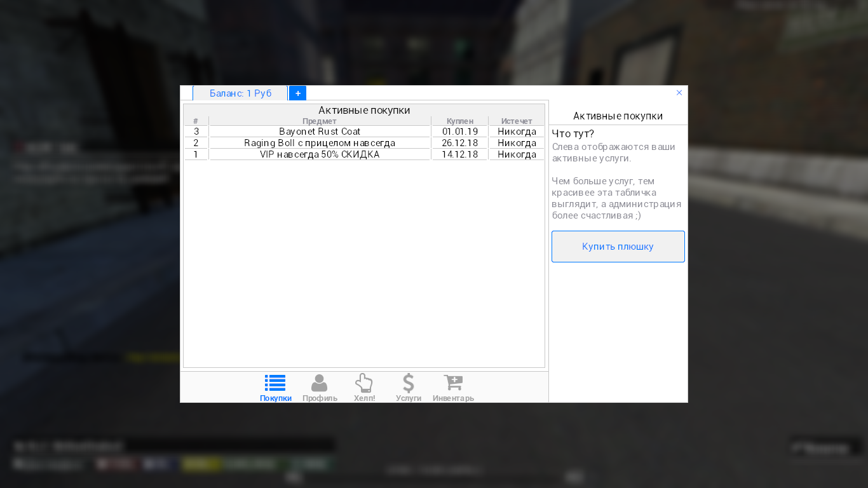Image resolution: width=868 pixels, height=488 pixels.
Task: Open the Профиль profile tab
Action: click(x=320, y=388)
